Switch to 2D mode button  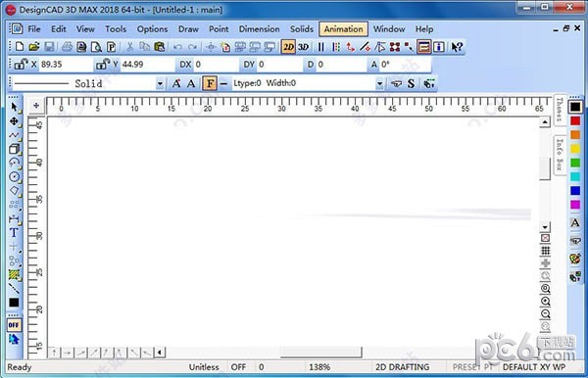[x=288, y=47]
